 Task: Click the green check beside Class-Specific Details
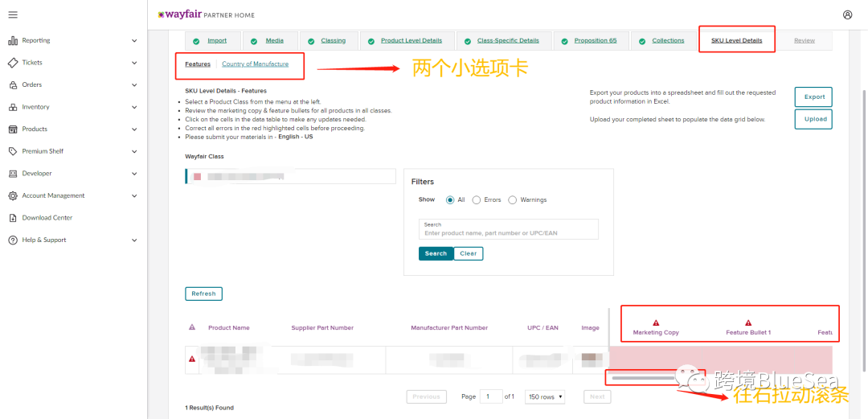[467, 42]
